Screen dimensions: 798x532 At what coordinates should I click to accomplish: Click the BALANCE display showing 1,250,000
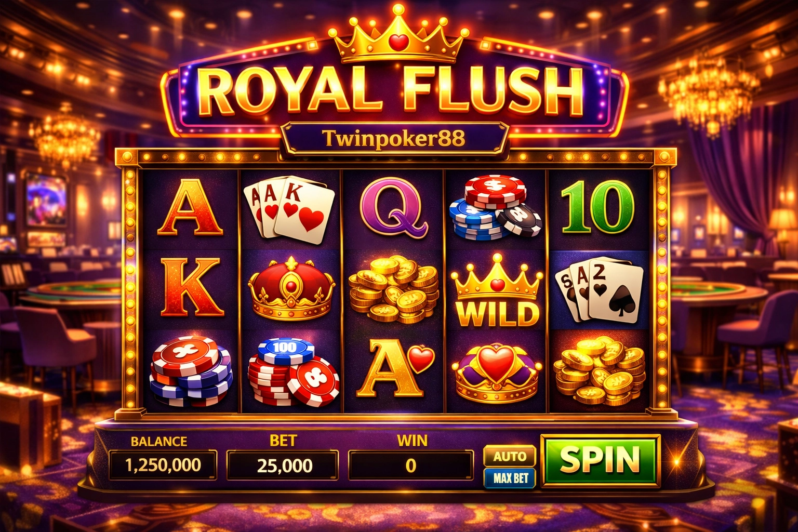163,465
